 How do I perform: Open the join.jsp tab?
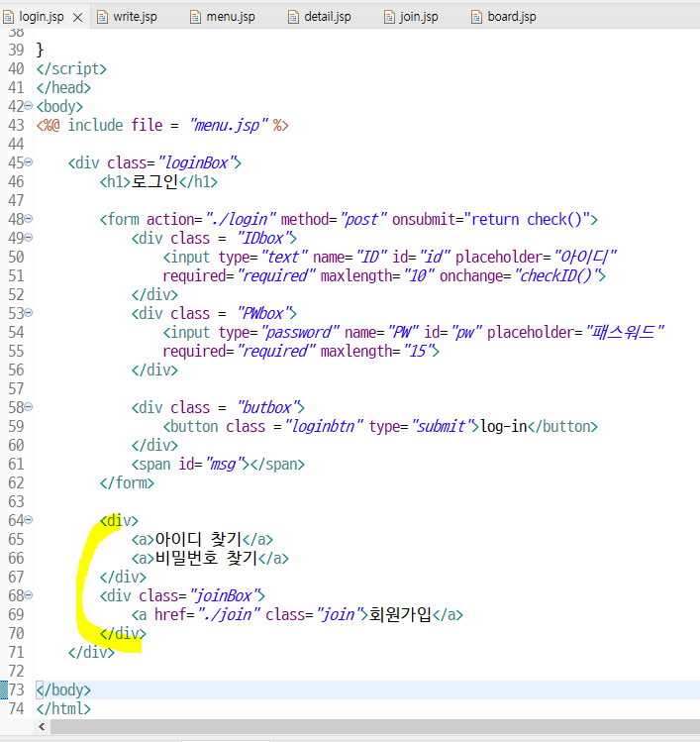point(419,17)
